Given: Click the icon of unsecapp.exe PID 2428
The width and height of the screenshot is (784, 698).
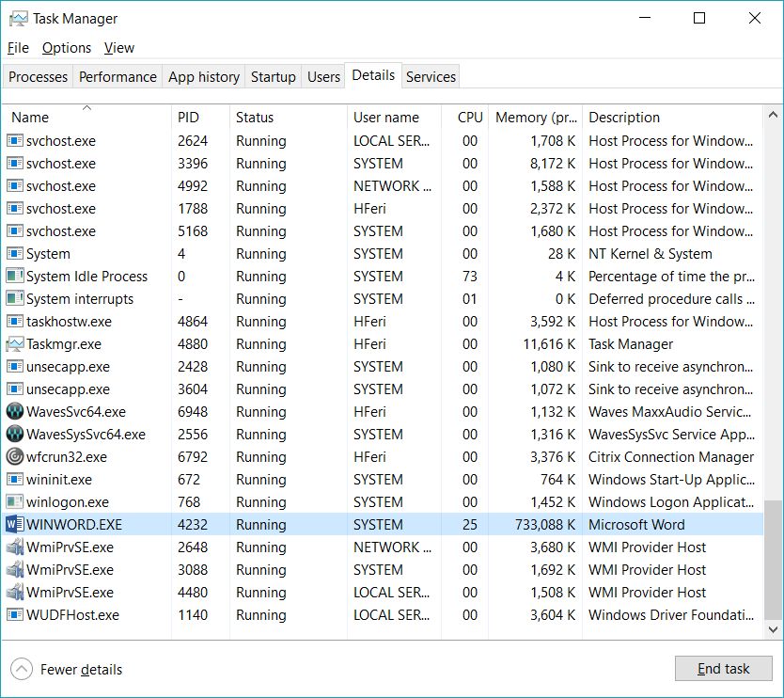Looking at the screenshot, I should click(x=14, y=367).
